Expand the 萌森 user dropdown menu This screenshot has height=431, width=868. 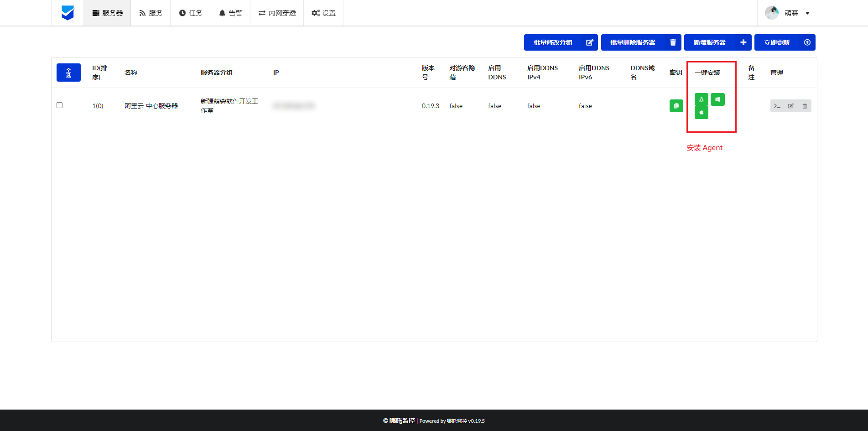tap(807, 13)
